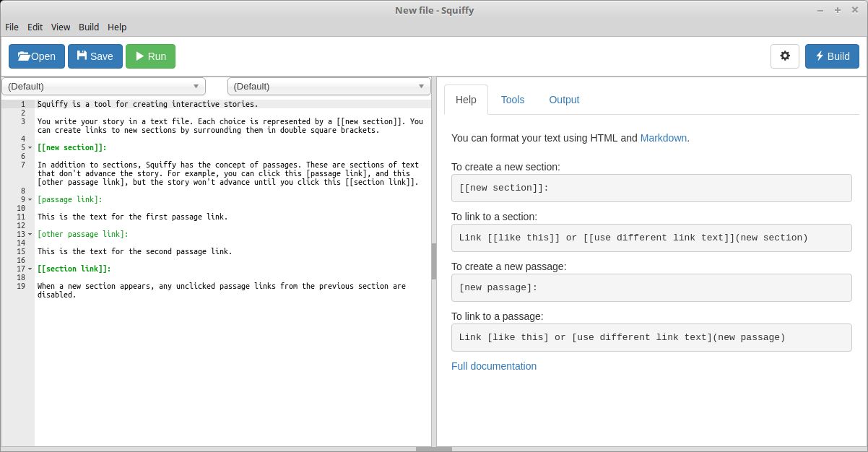Save the current story file

click(x=95, y=56)
